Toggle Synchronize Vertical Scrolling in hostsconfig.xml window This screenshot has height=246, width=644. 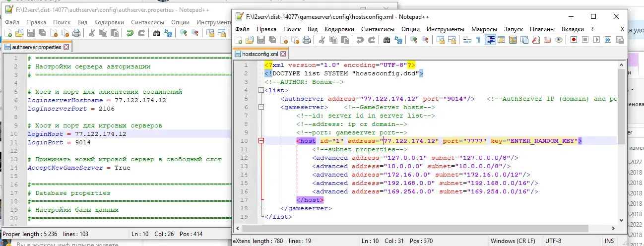441,40
